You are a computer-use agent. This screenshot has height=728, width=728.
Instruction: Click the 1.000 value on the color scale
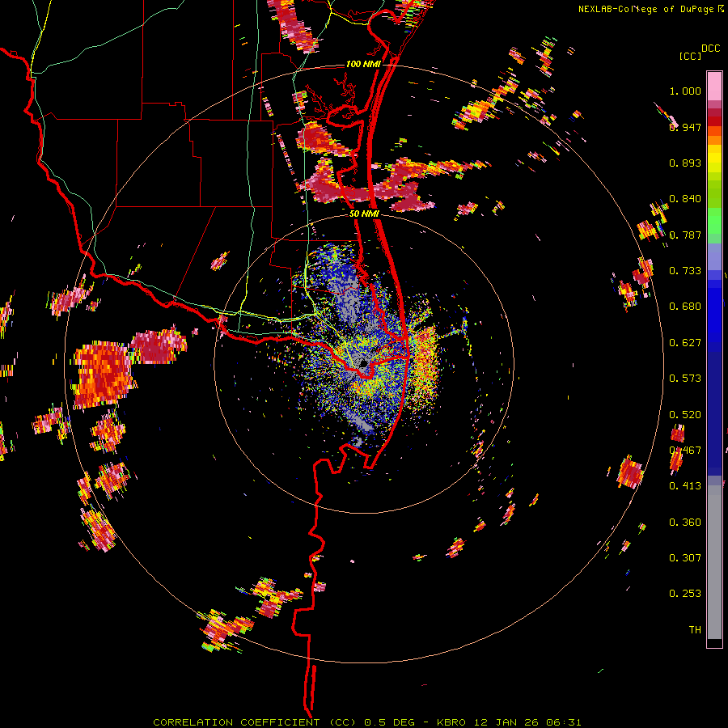coord(685,91)
